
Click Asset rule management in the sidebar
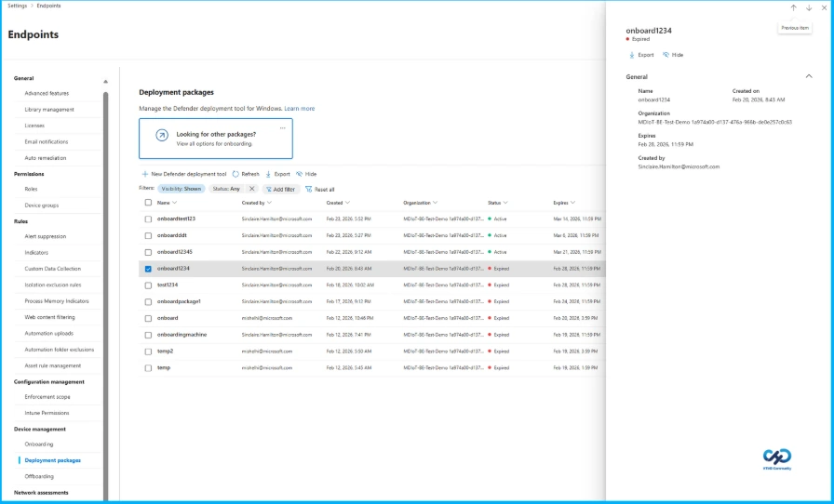53,365
